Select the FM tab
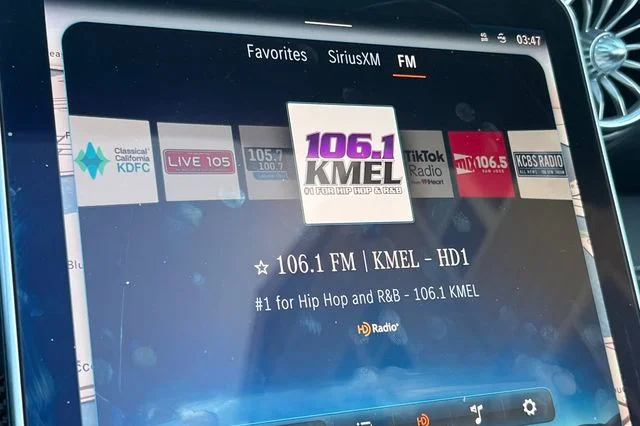640x426 pixels. coord(407,62)
